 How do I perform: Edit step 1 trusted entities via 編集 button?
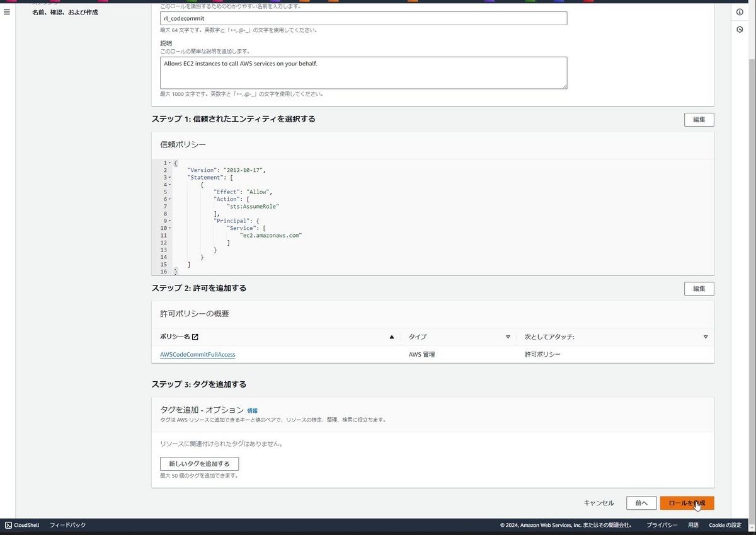[x=699, y=119]
